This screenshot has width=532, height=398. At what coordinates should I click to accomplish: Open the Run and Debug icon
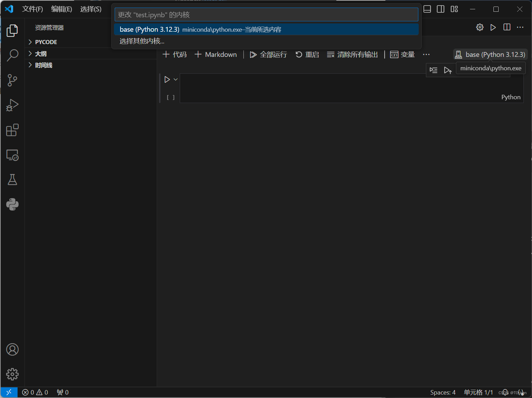(x=12, y=105)
